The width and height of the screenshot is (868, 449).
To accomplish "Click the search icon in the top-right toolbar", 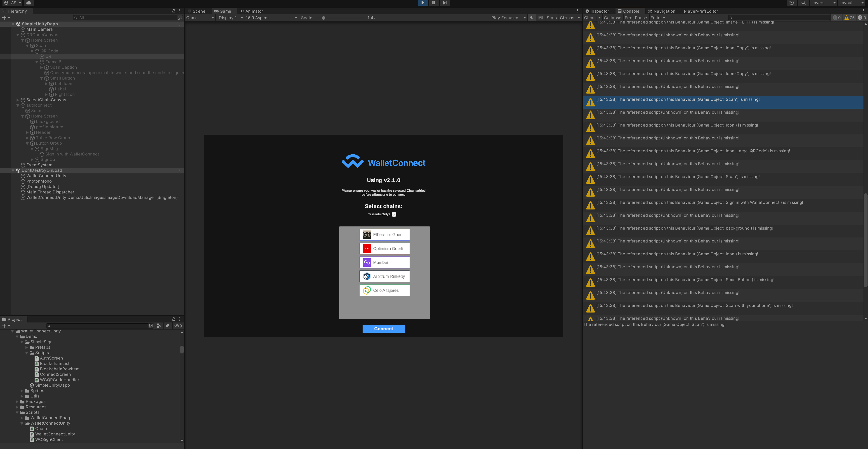I will (804, 3).
